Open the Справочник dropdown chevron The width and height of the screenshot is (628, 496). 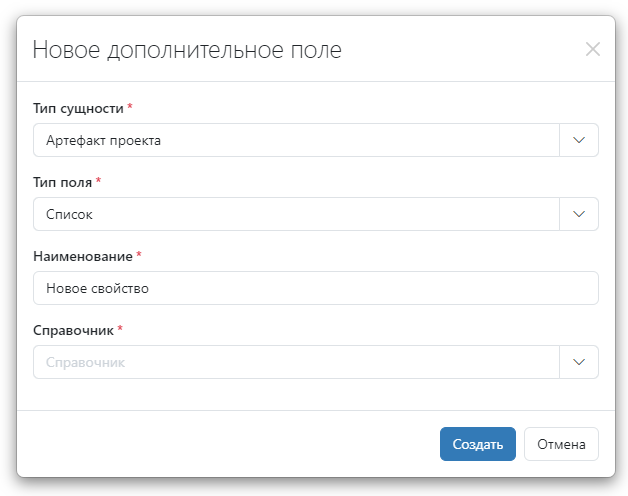point(579,362)
